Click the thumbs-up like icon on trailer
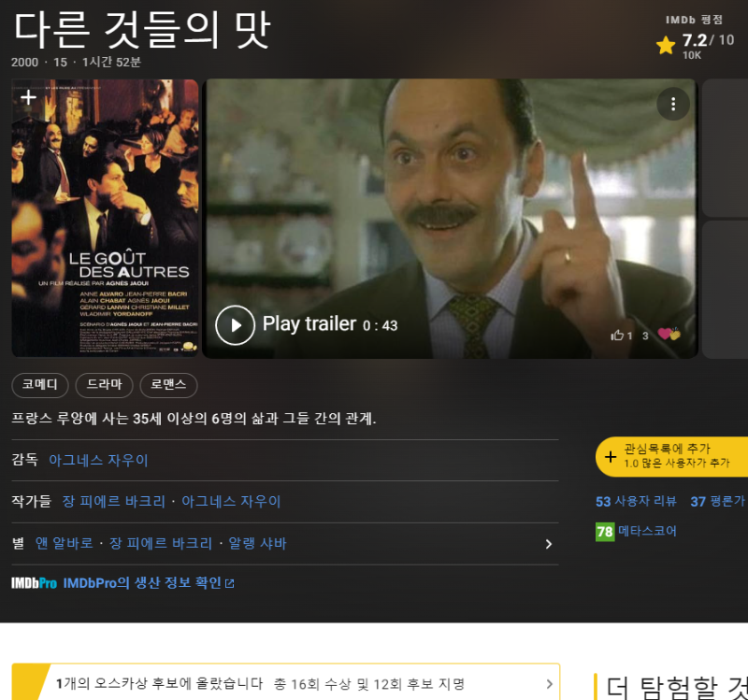The image size is (748, 700). (616, 336)
